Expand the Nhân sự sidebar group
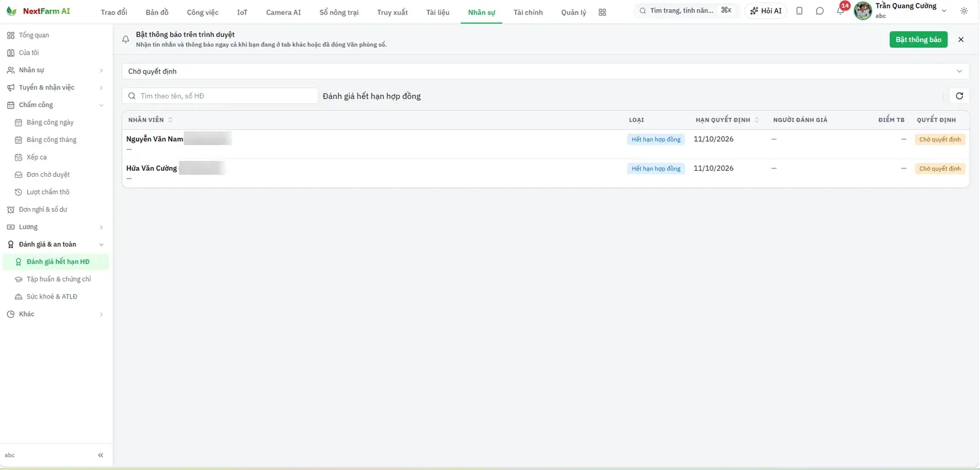980x470 pixels. point(56,70)
